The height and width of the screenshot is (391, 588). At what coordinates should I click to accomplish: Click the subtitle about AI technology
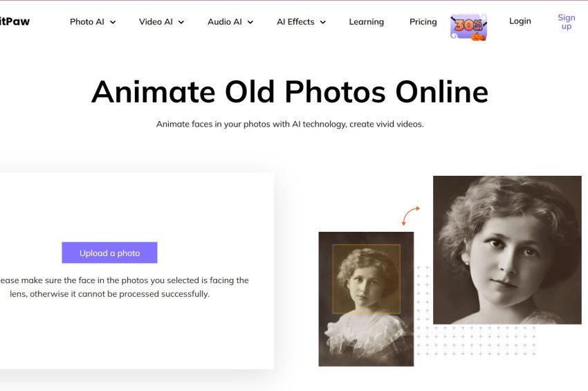coord(289,124)
